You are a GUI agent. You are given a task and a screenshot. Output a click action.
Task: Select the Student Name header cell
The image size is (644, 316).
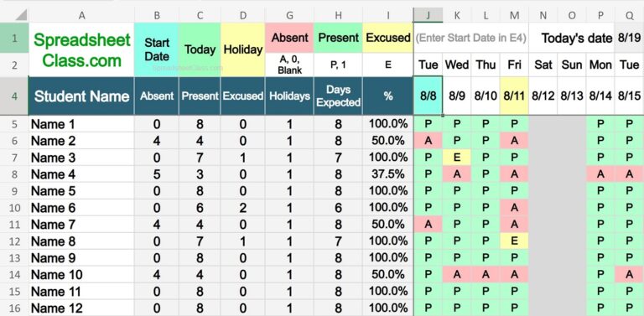click(81, 96)
